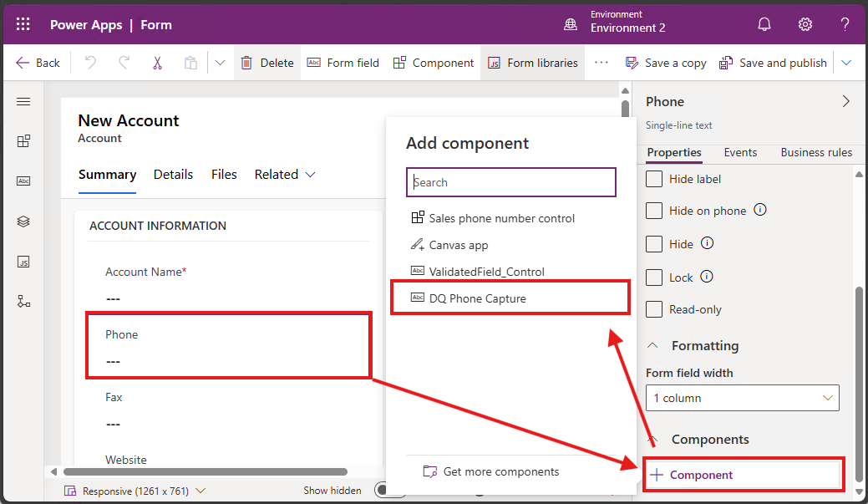
Task: Select the Fax field on form
Action: tap(228, 410)
